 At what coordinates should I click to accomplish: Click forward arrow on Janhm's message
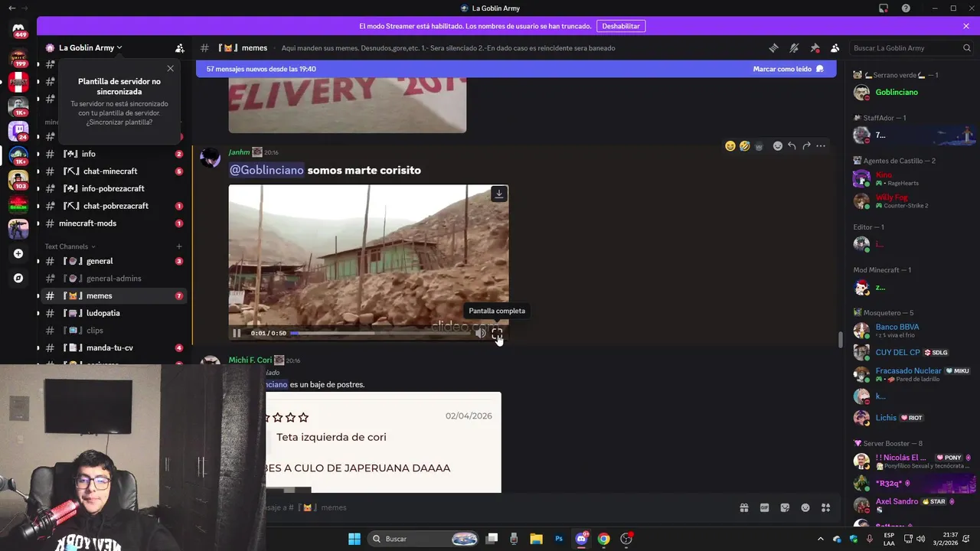click(806, 146)
